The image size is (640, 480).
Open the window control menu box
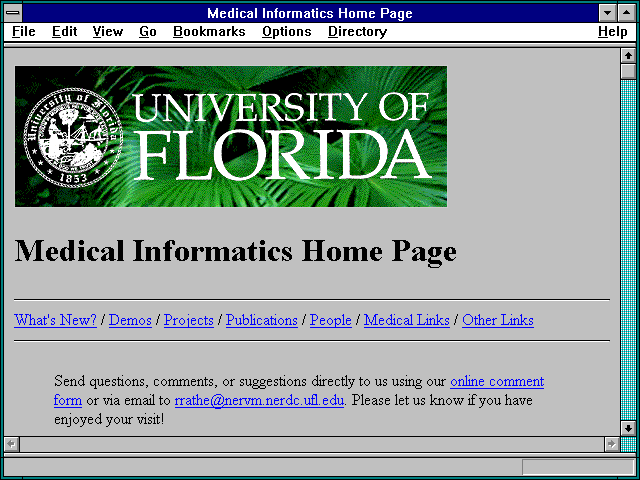click(x=13, y=13)
